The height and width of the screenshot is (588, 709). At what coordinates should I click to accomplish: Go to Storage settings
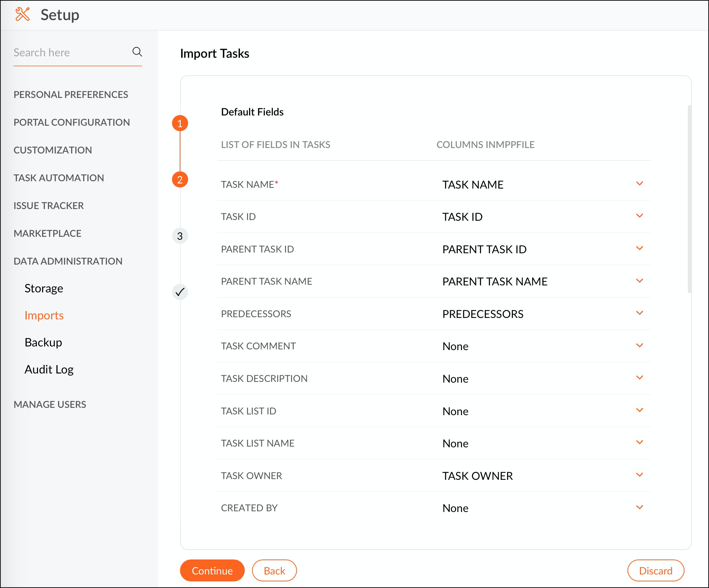(x=44, y=288)
